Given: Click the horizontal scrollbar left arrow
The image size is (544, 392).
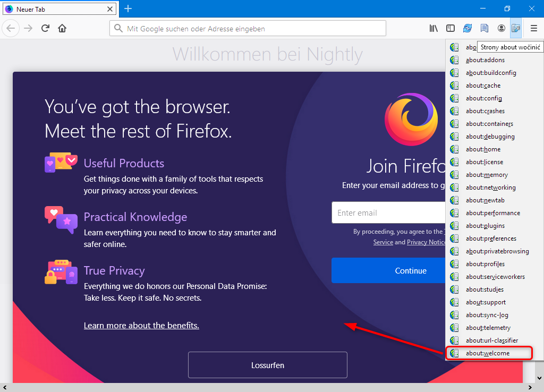Looking at the screenshot, I should (4, 388).
